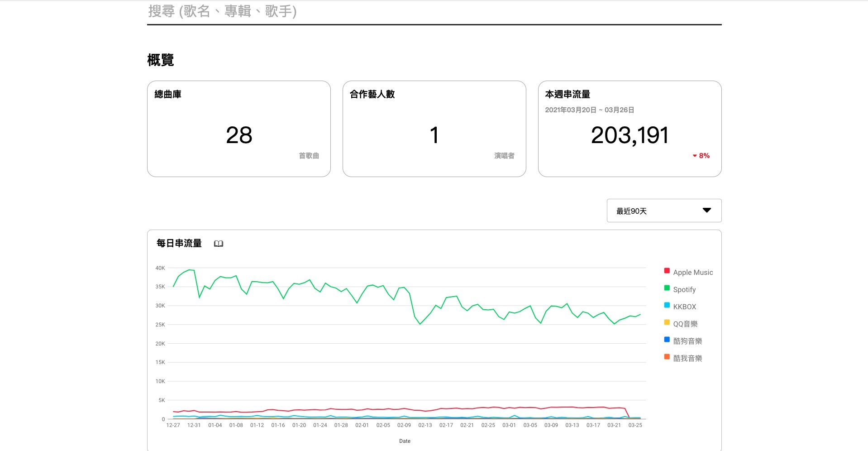Click the 本週串流量 card title
The image size is (868, 451).
pyautogui.click(x=568, y=94)
